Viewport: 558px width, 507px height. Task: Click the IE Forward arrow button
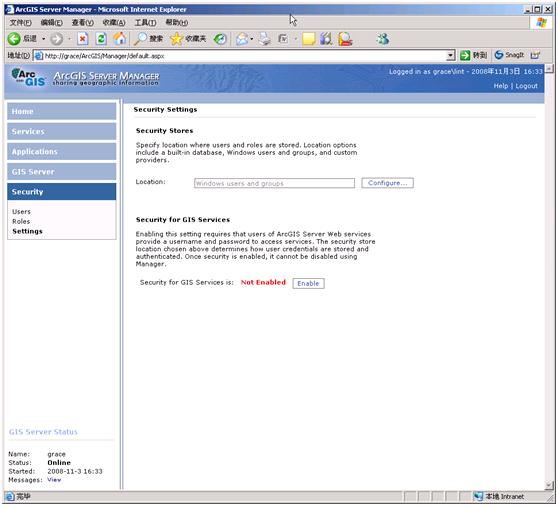56,39
